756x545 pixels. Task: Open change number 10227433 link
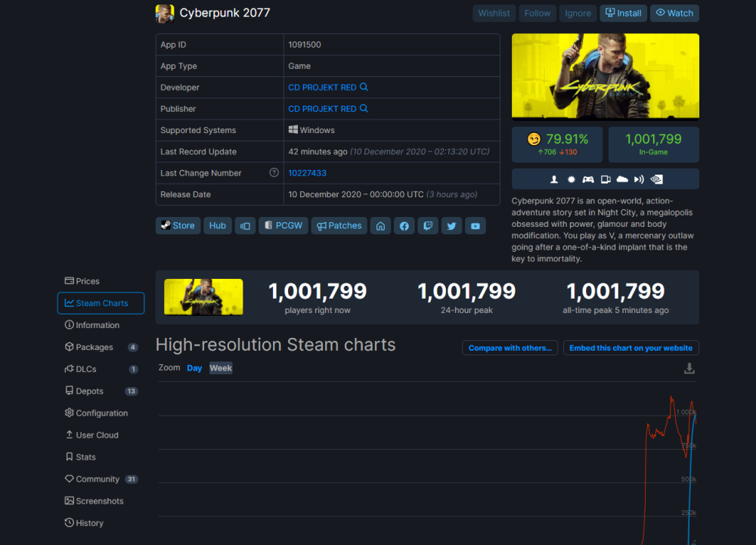(x=307, y=173)
